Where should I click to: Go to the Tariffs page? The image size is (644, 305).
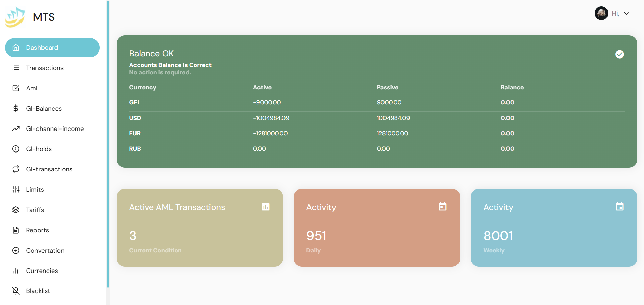(x=35, y=210)
